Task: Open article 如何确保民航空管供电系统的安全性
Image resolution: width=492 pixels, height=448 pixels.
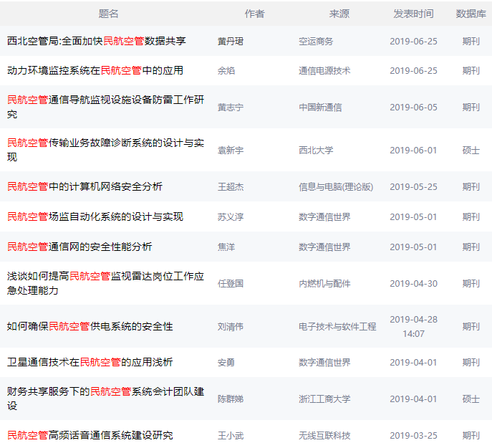Action: (x=90, y=327)
